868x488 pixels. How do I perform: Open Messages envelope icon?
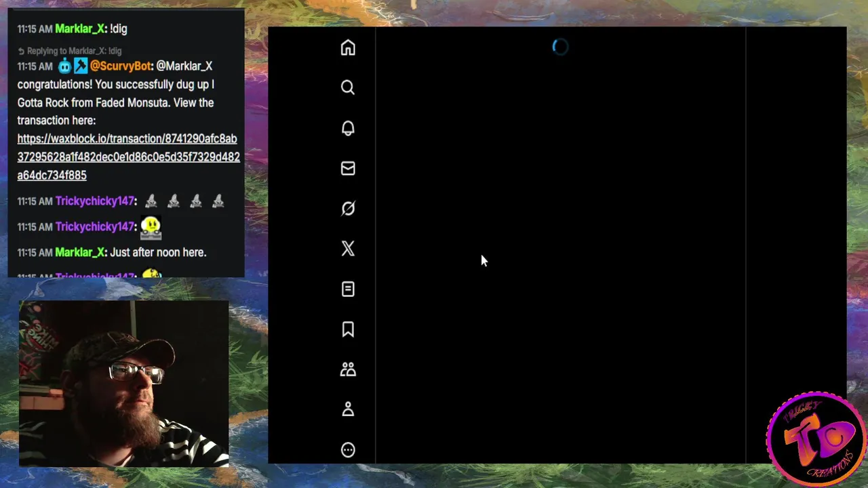(x=348, y=168)
